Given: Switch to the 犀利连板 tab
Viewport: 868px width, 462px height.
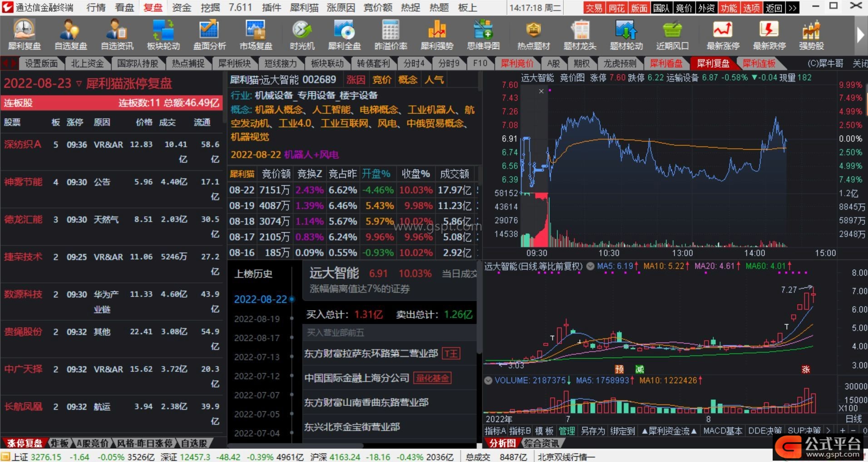Looking at the screenshot, I should click(x=759, y=64).
